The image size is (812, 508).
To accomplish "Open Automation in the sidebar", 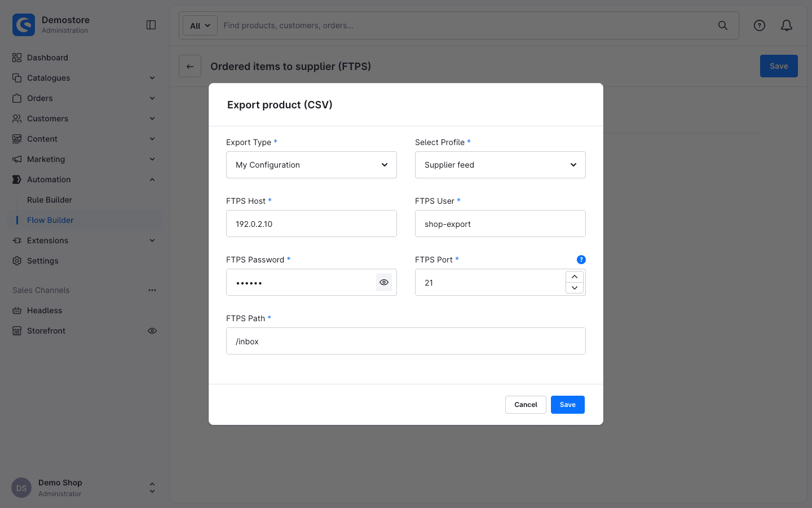I will click(x=49, y=179).
